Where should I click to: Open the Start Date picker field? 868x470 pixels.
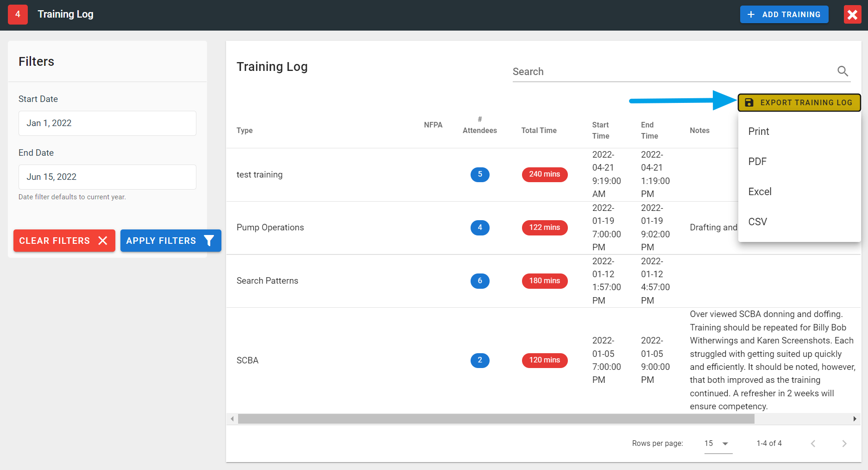click(107, 123)
